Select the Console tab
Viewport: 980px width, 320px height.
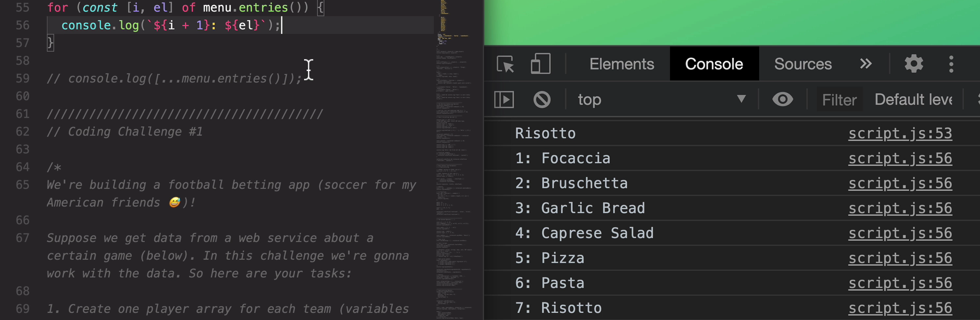[714, 64]
